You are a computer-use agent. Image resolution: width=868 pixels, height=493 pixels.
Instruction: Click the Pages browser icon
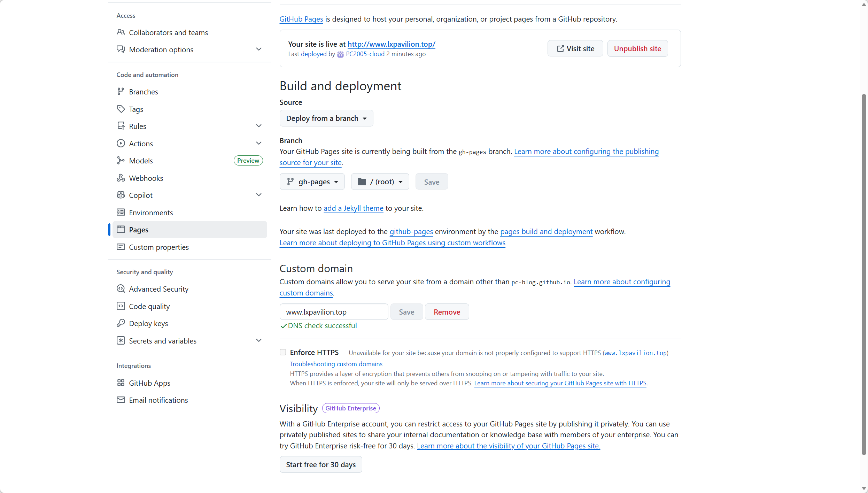click(121, 230)
